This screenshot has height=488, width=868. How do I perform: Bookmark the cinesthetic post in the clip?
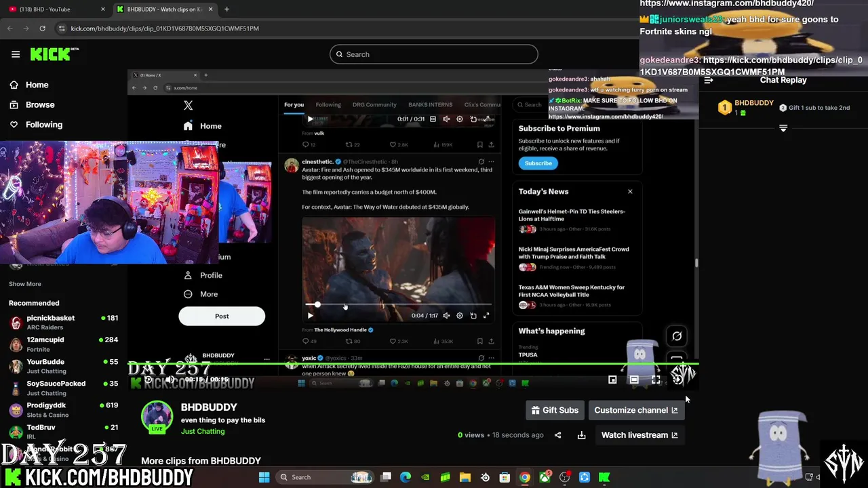click(479, 341)
